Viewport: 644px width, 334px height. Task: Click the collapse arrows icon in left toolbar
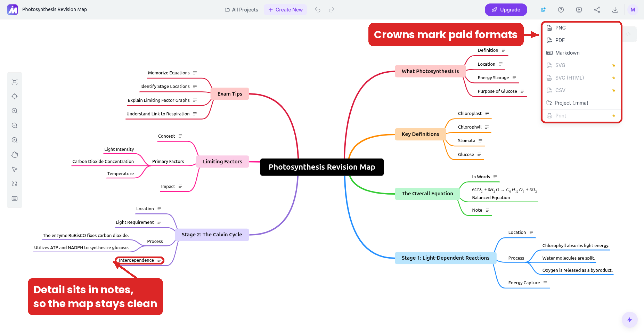pos(15,184)
